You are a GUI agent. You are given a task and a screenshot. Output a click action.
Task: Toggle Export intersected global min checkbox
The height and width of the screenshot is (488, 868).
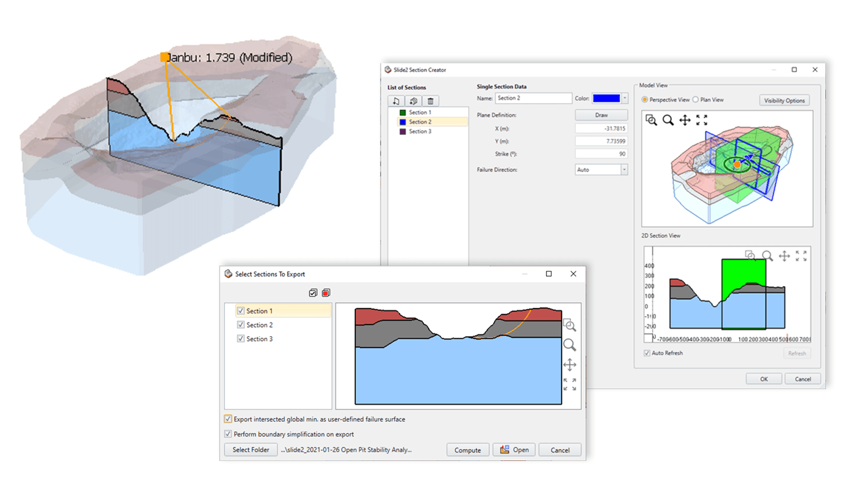(228, 419)
